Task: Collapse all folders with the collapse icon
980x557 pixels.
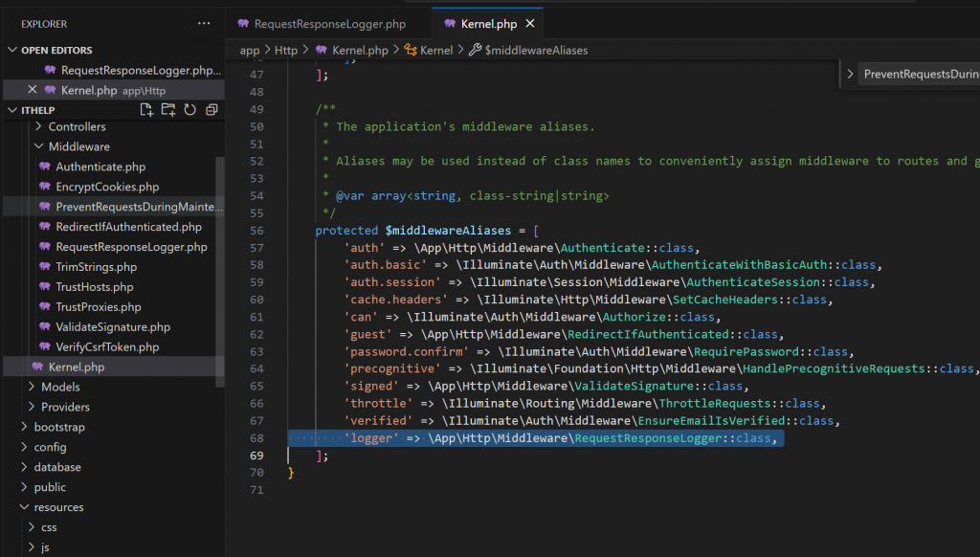Action: [x=212, y=110]
